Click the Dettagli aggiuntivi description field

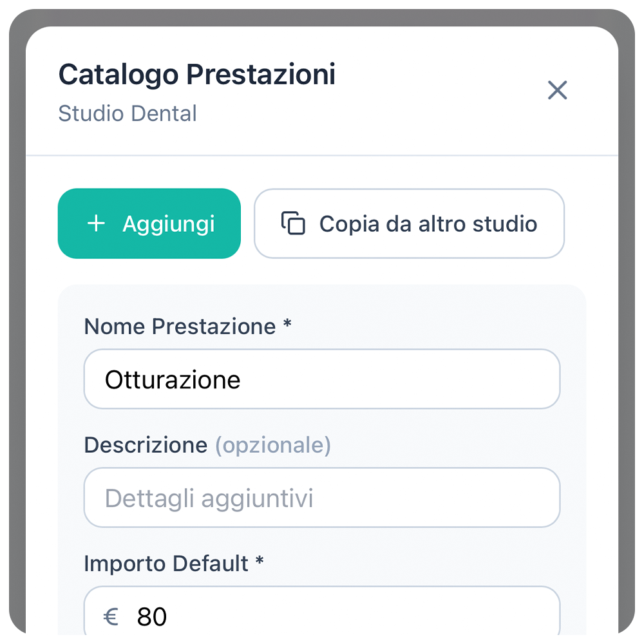[x=322, y=498]
